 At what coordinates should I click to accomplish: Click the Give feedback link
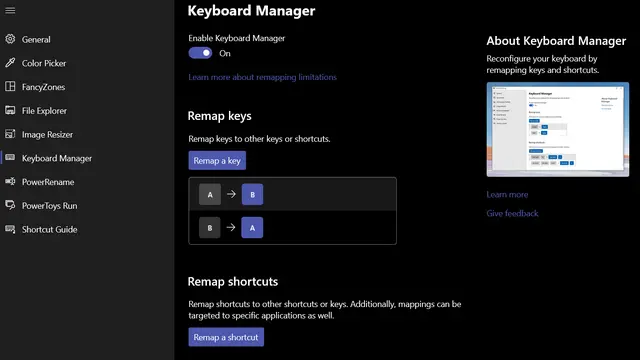(x=512, y=213)
